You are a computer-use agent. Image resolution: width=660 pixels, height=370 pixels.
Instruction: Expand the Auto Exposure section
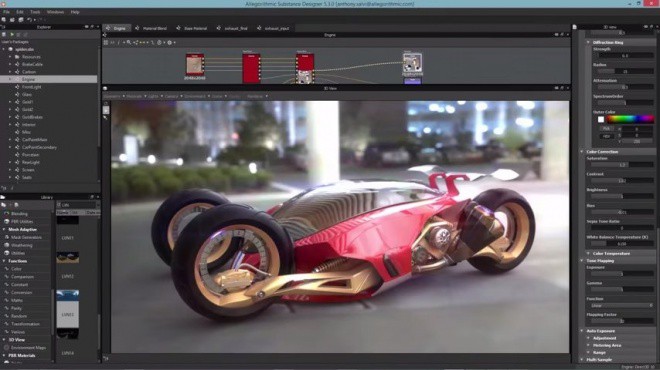[x=583, y=331]
